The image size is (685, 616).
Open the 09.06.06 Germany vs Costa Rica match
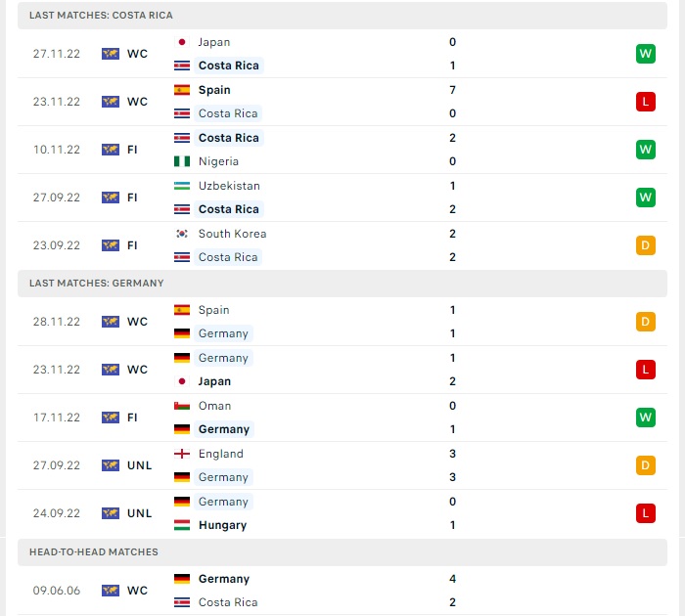[342, 591]
